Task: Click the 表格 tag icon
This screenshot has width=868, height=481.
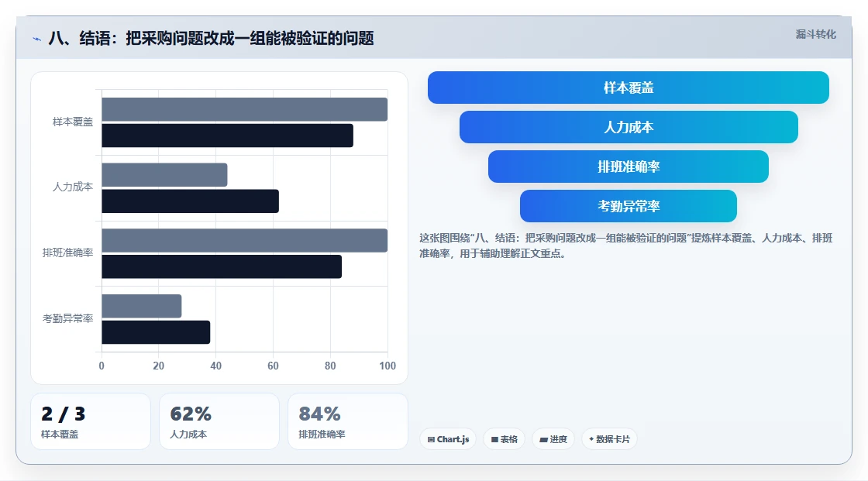Action: (495, 439)
